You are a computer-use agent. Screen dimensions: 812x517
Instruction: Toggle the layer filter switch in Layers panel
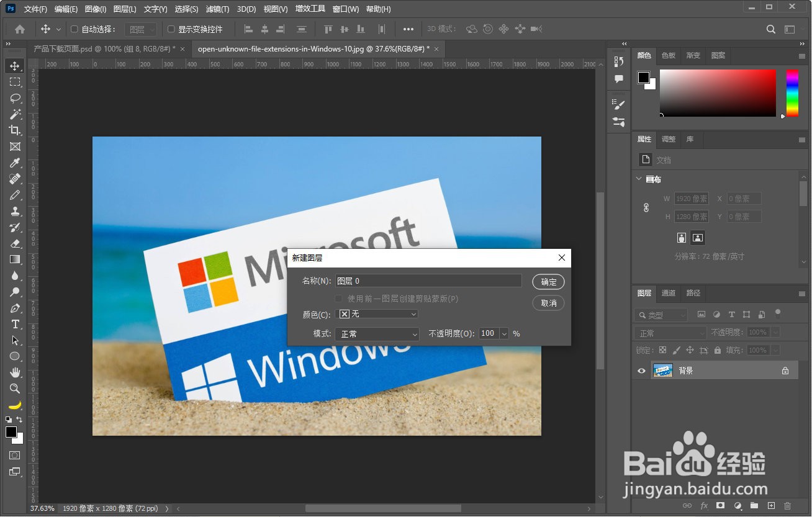pos(778,314)
